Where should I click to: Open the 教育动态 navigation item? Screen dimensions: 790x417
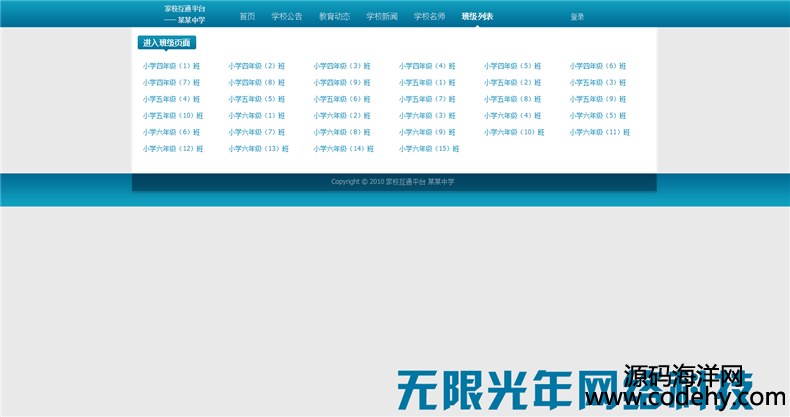click(334, 17)
